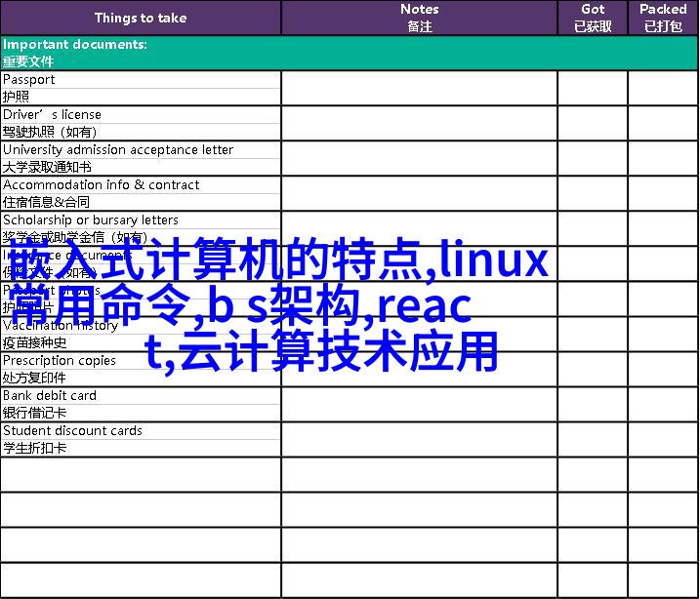Select the "Passport" cell
The height and width of the screenshot is (599, 700).
tap(141, 79)
